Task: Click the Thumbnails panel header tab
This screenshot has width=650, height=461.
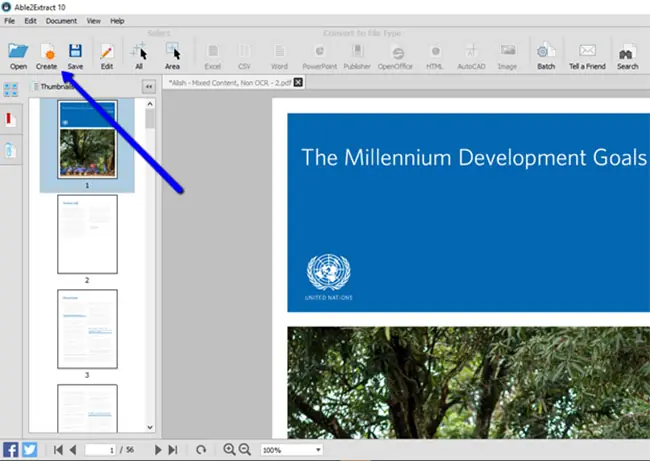Action: (x=54, y=86)
